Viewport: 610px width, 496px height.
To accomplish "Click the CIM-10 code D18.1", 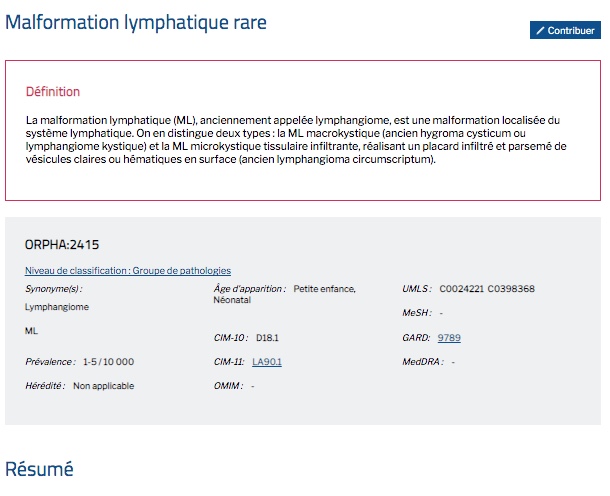I will tap(267, 338).
